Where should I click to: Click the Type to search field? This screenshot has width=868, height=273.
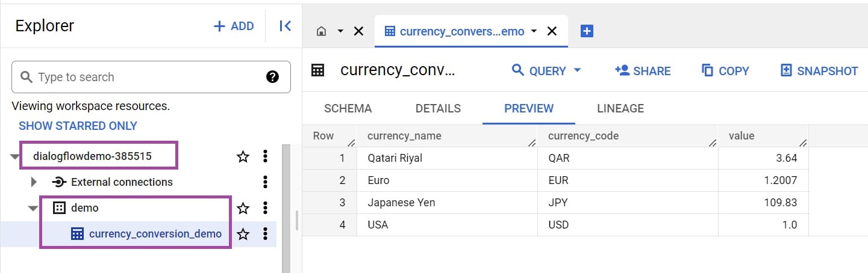click(145, 77)
